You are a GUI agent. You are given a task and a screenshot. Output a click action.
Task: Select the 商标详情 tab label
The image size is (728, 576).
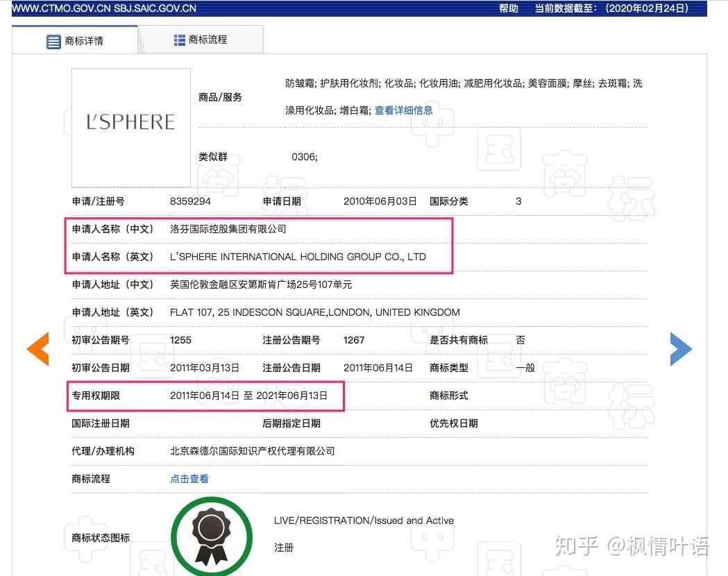click(84, 42)
